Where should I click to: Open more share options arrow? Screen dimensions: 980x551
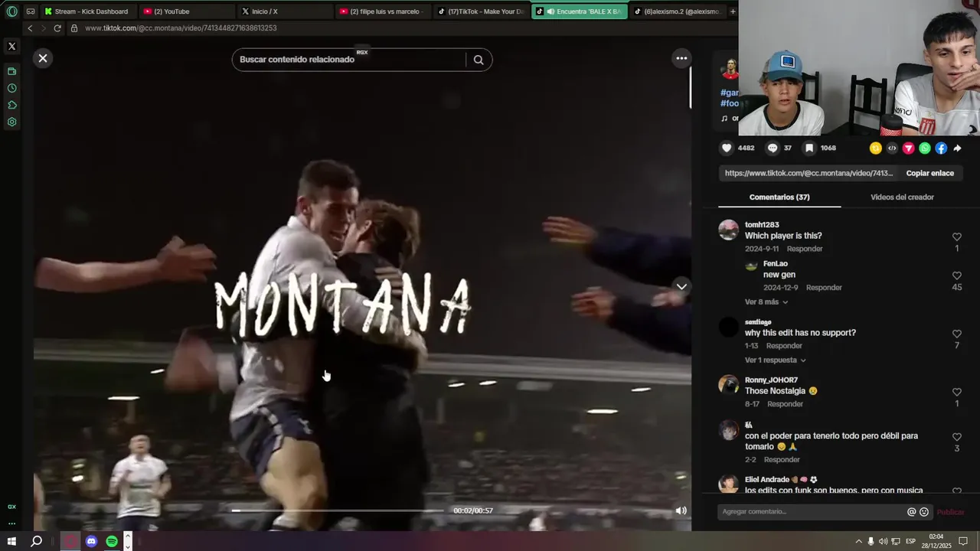pos(957,148)
